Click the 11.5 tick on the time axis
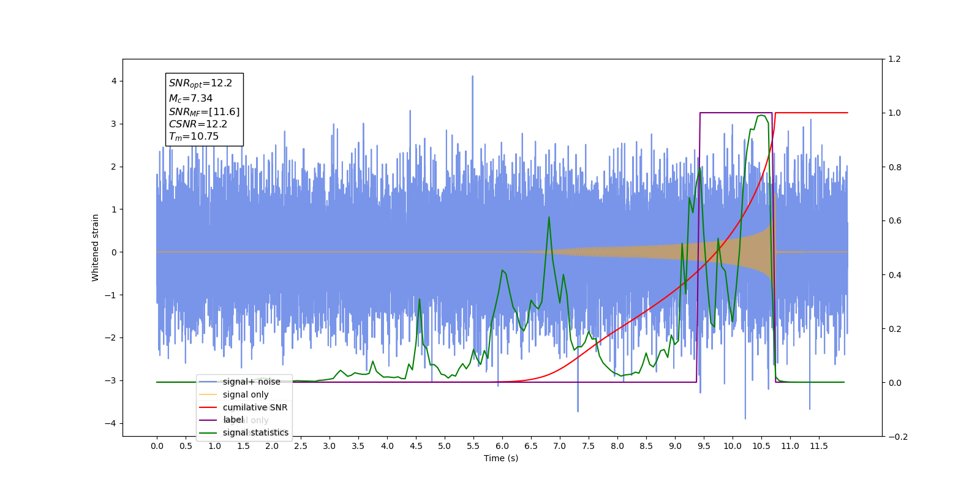The height and width of the screenshot is (490, 980). (x=819, y=446)
